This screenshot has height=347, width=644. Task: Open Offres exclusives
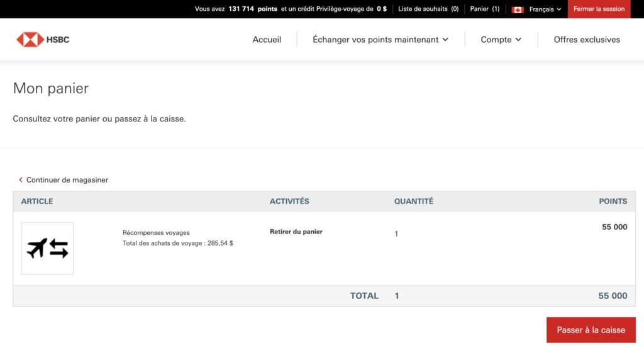(x=587, y=40)
